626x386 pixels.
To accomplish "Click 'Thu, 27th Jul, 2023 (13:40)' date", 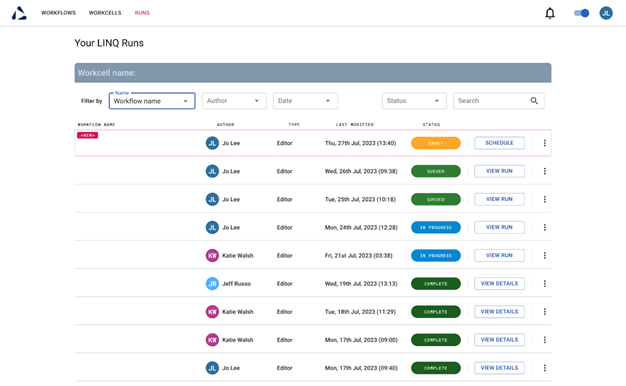I will [x=361, y=143].
